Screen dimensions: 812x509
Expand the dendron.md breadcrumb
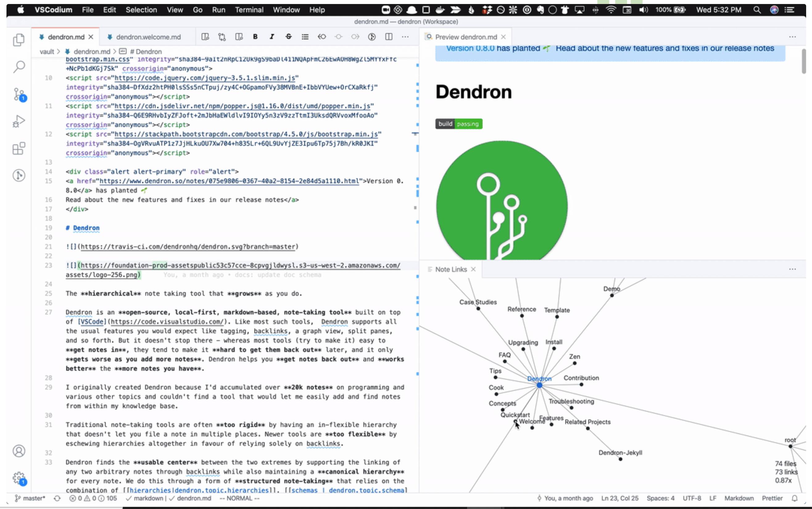tap(92, 52)
